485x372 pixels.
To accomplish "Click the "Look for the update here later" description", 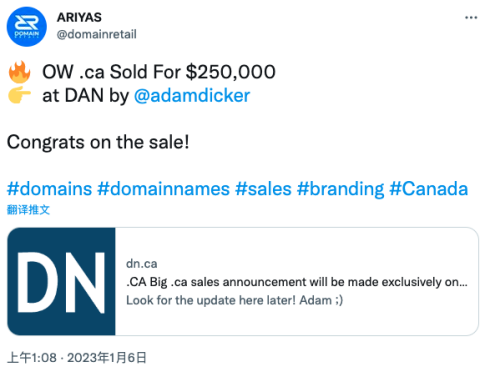I will point(235,300).
